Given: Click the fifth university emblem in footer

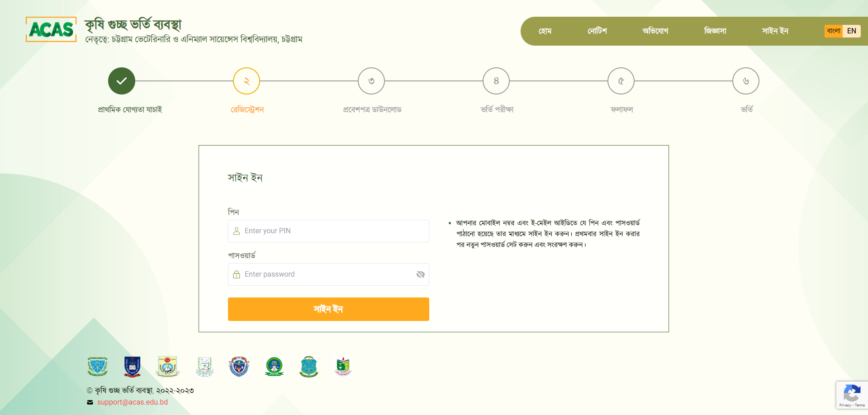Looking at the screenshot, I should [239, 367].
